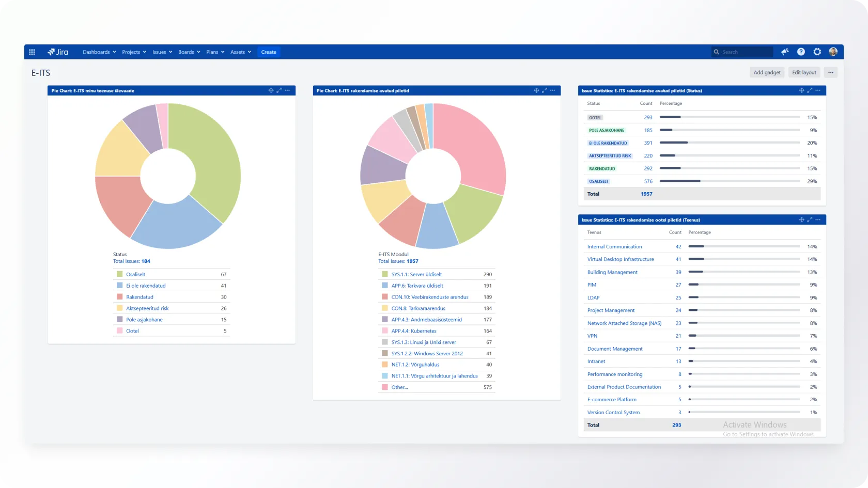This screenshot has height=488, width=868.
Task: Click move icon on Status statistics gadget
Action: tap(801, 90)
